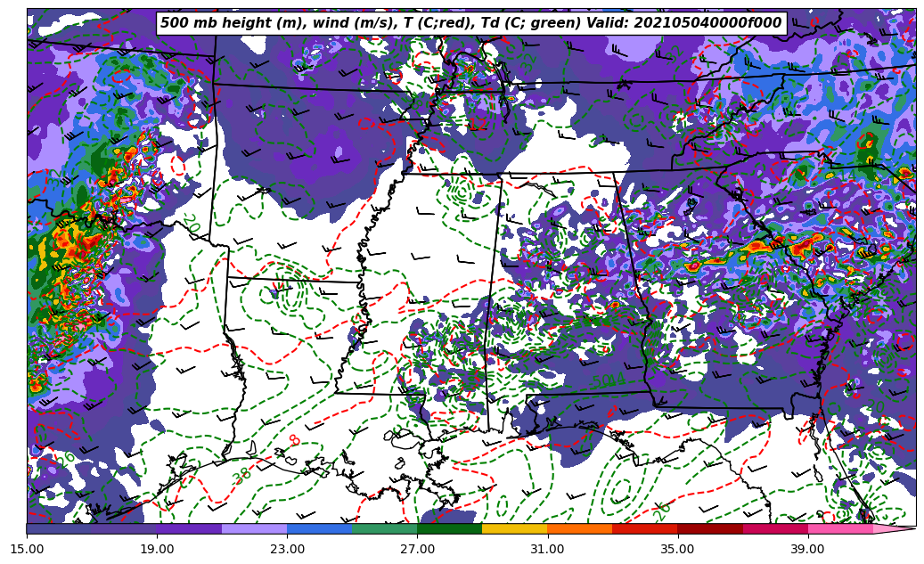Pick the light purple colorbar segment
Viewport: 924px width, 564px height.
[254, 529]
